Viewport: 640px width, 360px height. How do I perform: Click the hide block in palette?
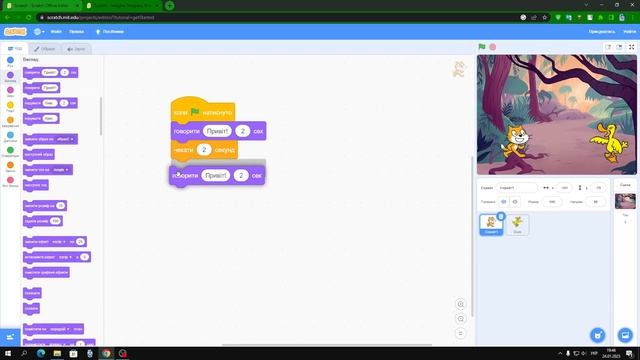[31, 309]
